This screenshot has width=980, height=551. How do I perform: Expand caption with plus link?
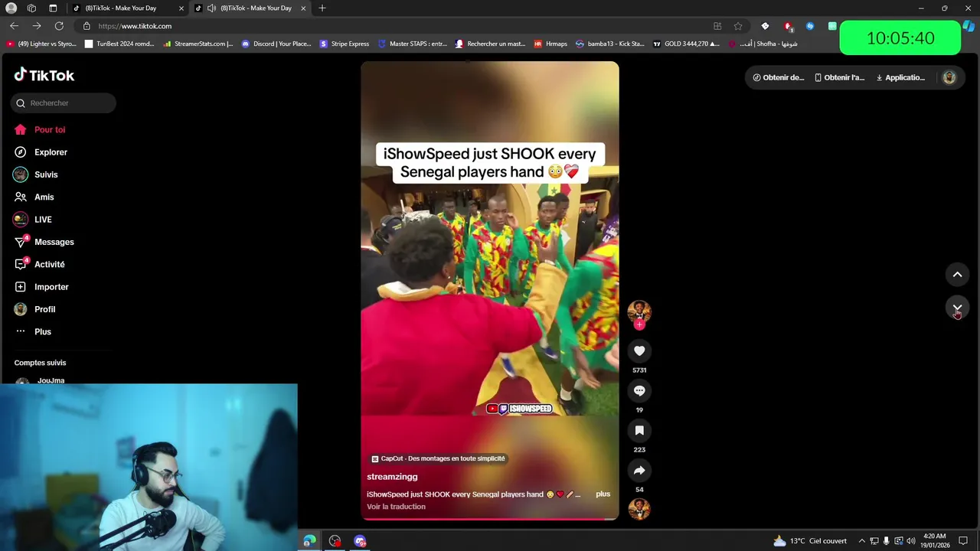coord(603,494)
